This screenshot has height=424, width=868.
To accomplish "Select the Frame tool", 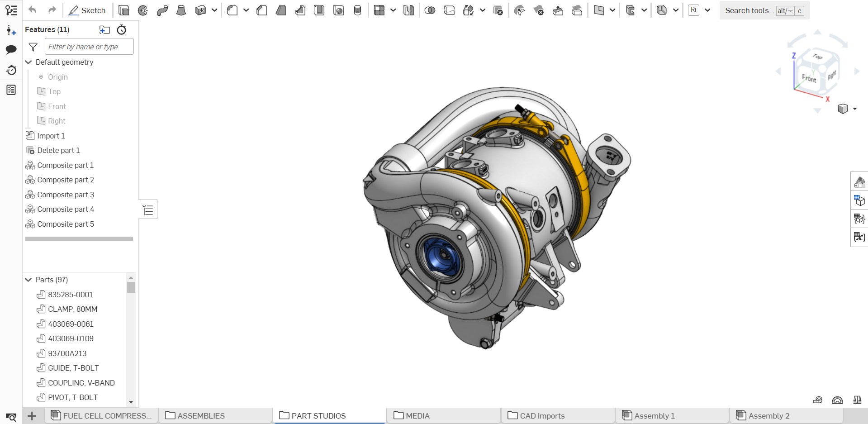I will tap(631, 10).
